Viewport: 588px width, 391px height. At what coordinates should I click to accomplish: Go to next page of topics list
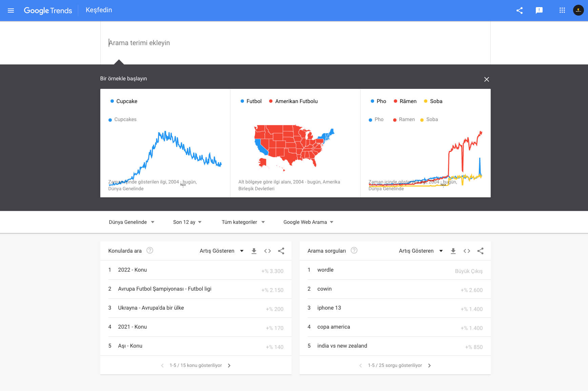pyautogui.click(x=229, y=366)
